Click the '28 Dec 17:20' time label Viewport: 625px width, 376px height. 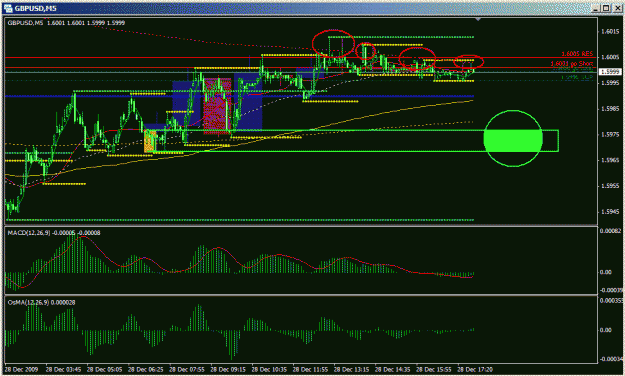pyautogui.click(x=475, y=369)
